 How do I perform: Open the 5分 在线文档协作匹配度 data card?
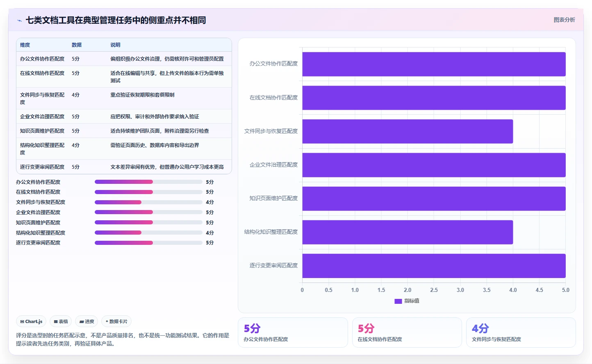coord(407,332)
